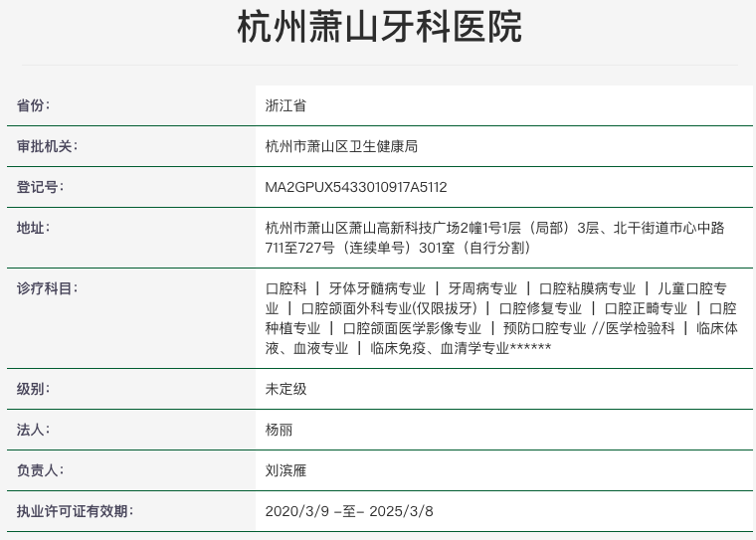Click the level value 未定级
Screen dimensions: 756x540
tap(285, 389)
